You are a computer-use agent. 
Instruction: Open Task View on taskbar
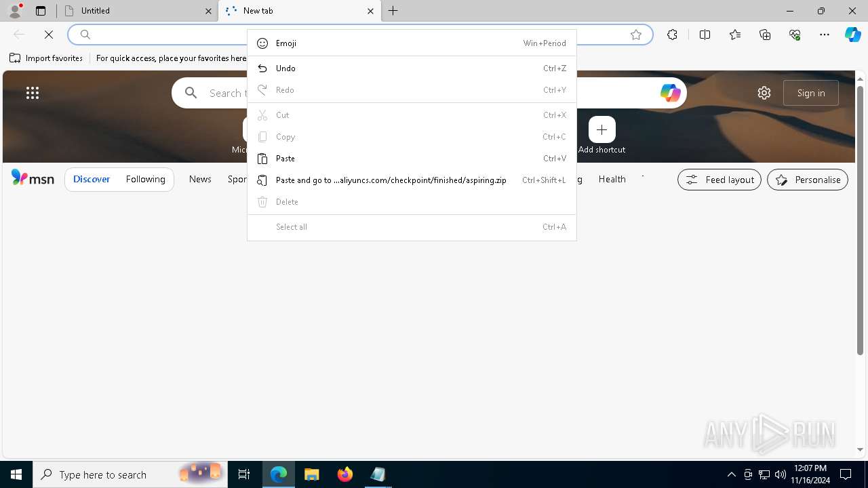[244, 474]
